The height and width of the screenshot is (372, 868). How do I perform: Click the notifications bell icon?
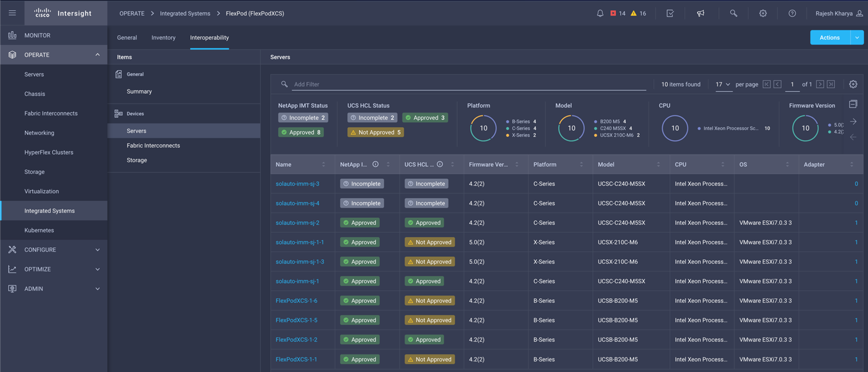(600, 13)
